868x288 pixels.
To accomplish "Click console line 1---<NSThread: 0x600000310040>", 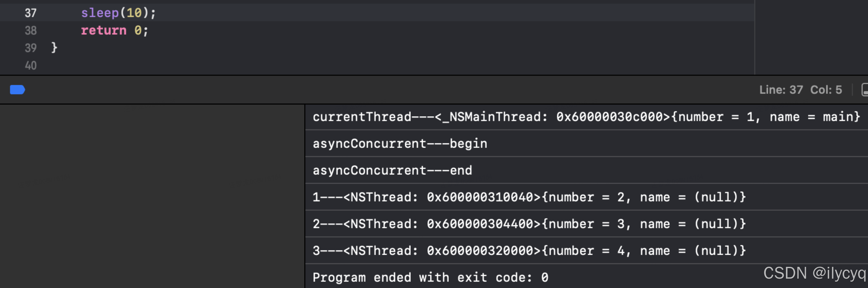I will coord(529,197).
